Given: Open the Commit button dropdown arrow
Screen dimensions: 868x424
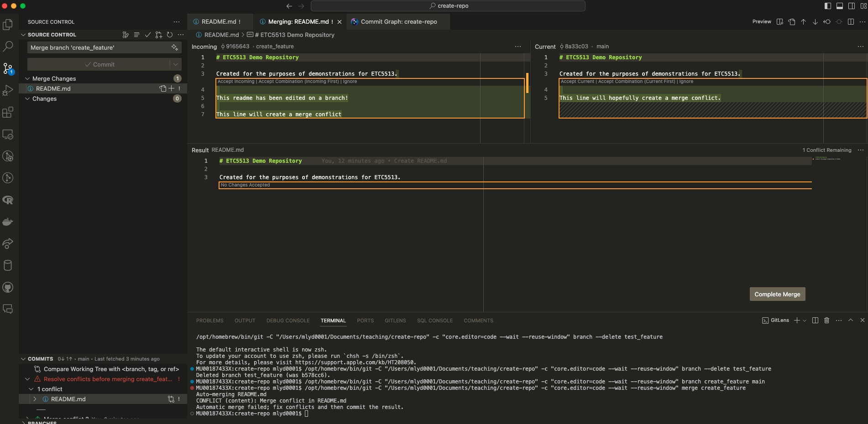Looking at the screenshot, I should click(176, 64).
